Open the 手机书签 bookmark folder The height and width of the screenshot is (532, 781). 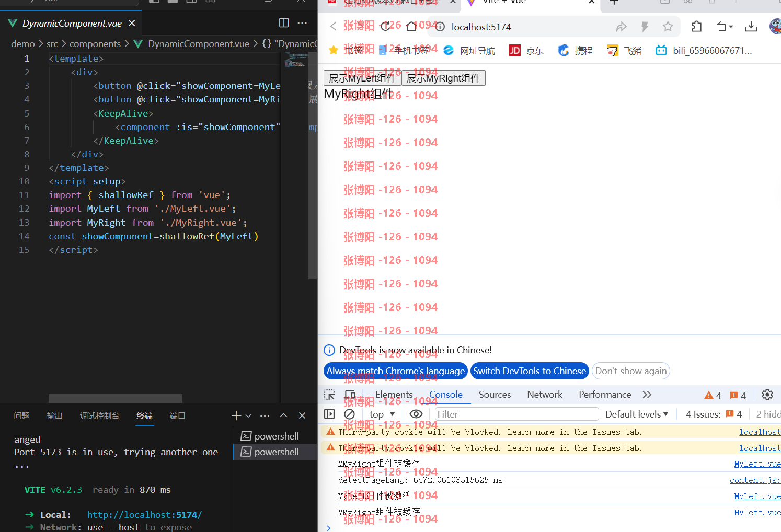tap(404, 50)
